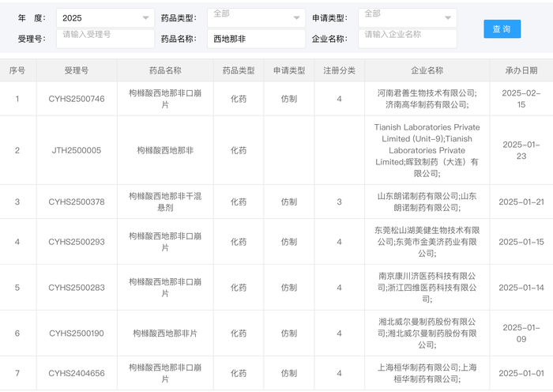
Task: Click the 受理号 column header
Action: (x=76, y=70)
